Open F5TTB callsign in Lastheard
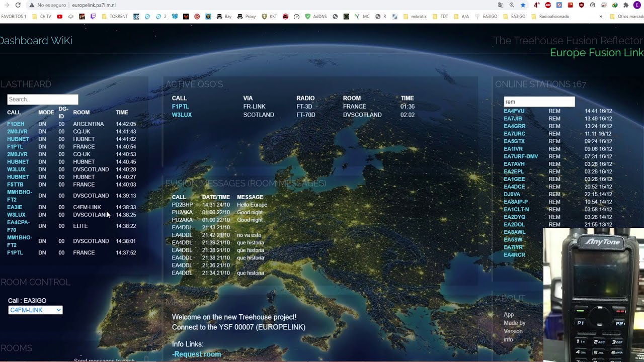The image size is (644, 362). coord(15,185)
